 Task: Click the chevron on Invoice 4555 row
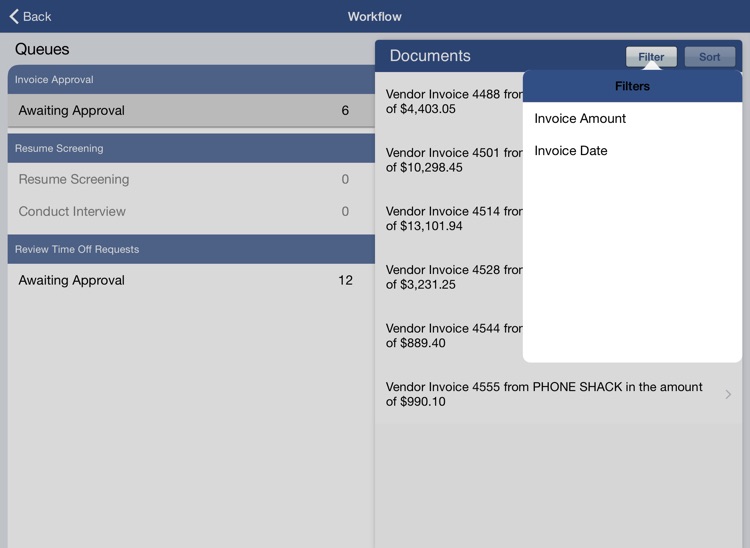728,394
